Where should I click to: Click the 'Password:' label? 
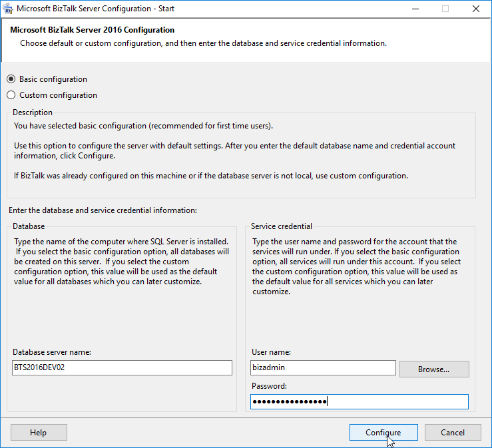pos(269,386)
